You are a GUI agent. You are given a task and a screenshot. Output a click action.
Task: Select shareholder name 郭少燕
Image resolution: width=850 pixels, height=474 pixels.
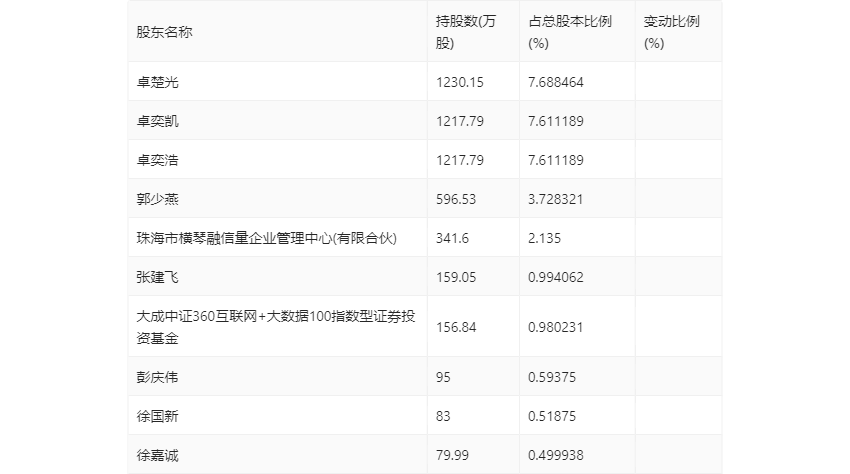157,199
